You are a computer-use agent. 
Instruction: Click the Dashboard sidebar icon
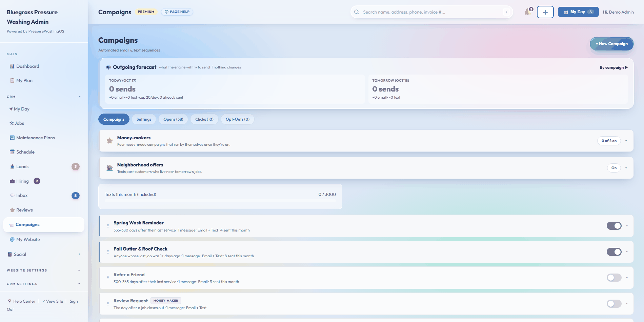pos(12,66)
